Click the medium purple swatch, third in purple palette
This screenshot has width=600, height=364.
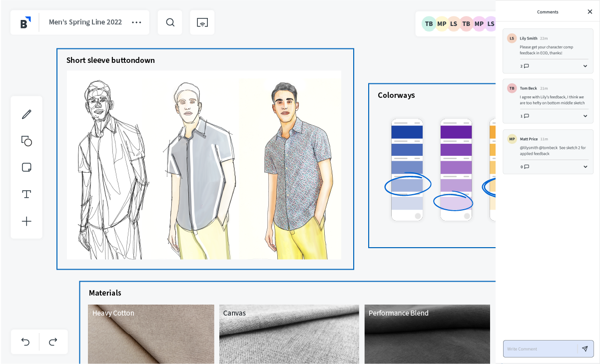[456, 167]
